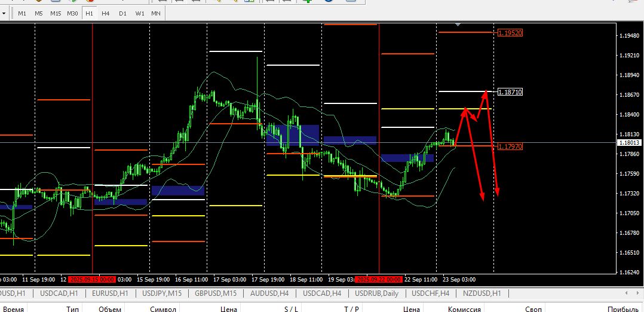Screen dimensions: 644x312
Task: Click 23 Sep 03:00 on time axis
Action: [x=459, y=280]
